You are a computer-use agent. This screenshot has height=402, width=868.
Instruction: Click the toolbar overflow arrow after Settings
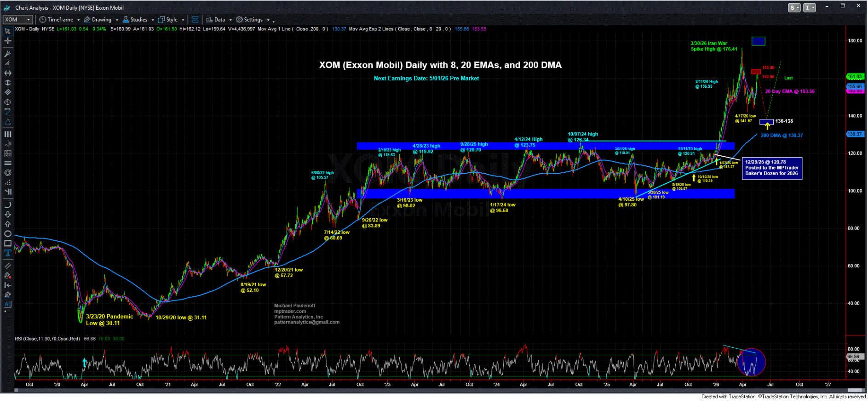[x=274, y=21]
